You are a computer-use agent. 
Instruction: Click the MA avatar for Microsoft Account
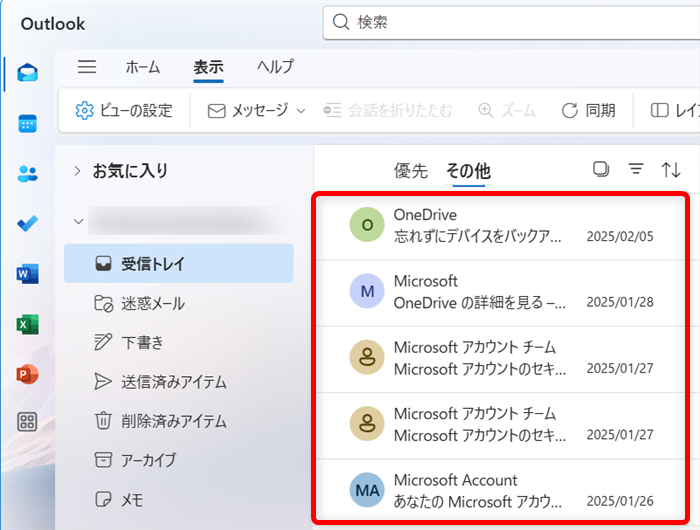pos(367,490)
